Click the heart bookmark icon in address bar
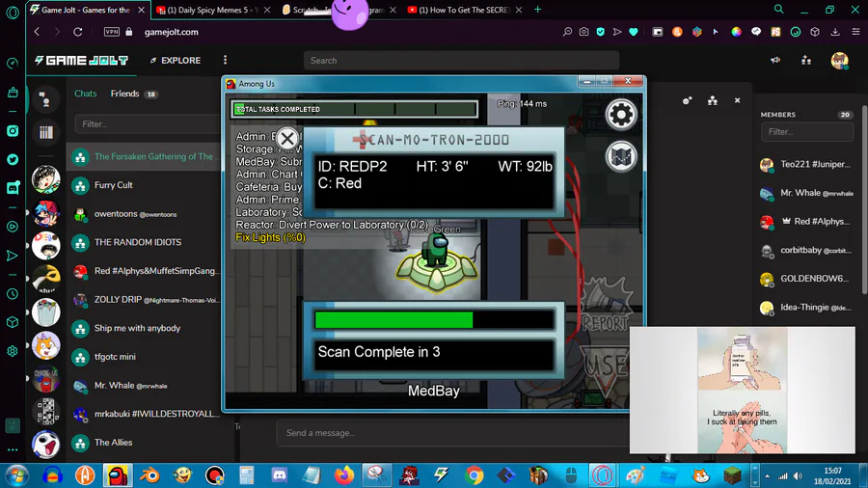868x488 pixels. (x=634, y=32)
